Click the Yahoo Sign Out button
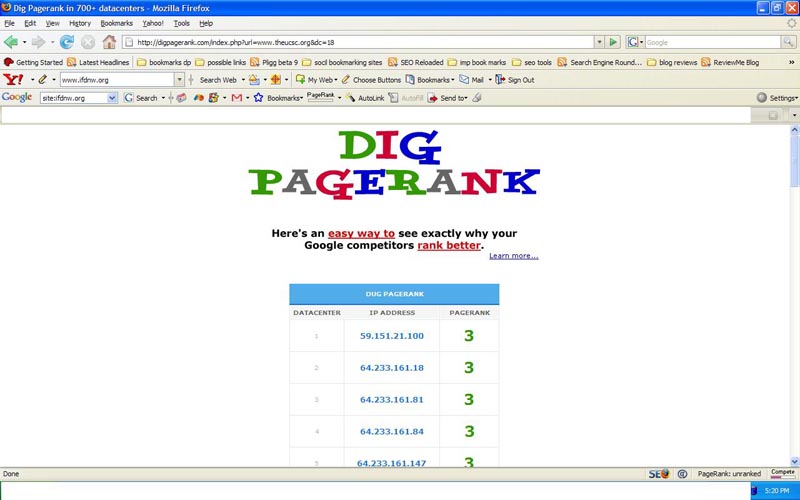800x500 pixels. [515, 80]
